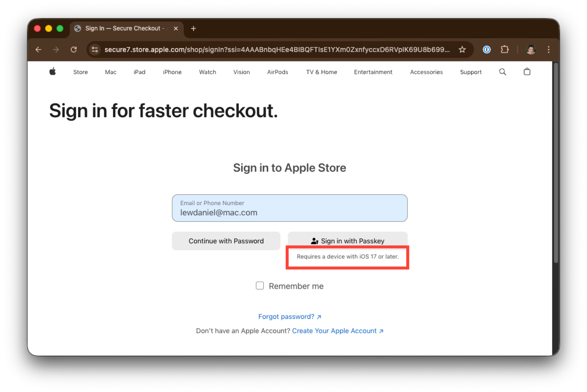Open the Store menu item
This screenshot has height=392, width=587.
click(x=80, y=72)
